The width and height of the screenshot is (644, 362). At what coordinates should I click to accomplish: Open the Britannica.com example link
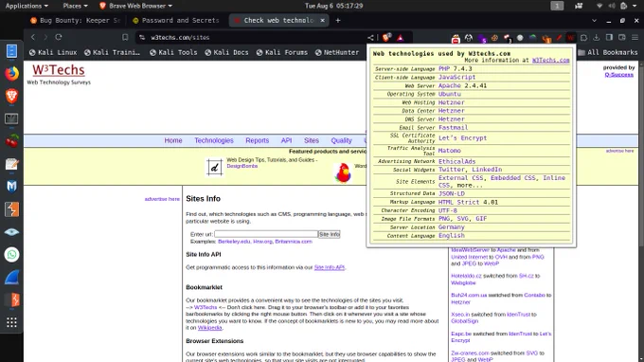tap(294, 242)
